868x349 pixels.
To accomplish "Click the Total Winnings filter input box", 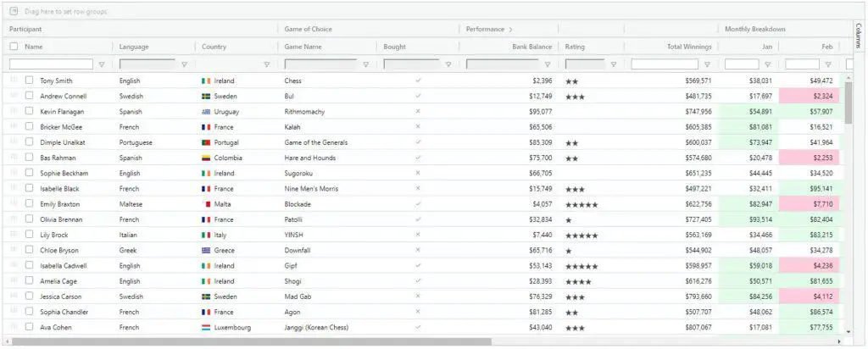I will (665, 64).
